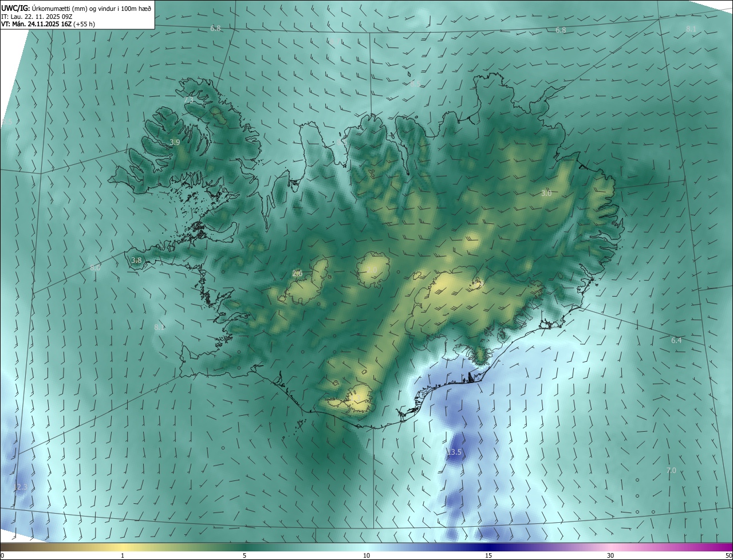Click the 7.0 value label over the southeast sea
The height and width of the screenshot is (560, 733).
(671, 470)
